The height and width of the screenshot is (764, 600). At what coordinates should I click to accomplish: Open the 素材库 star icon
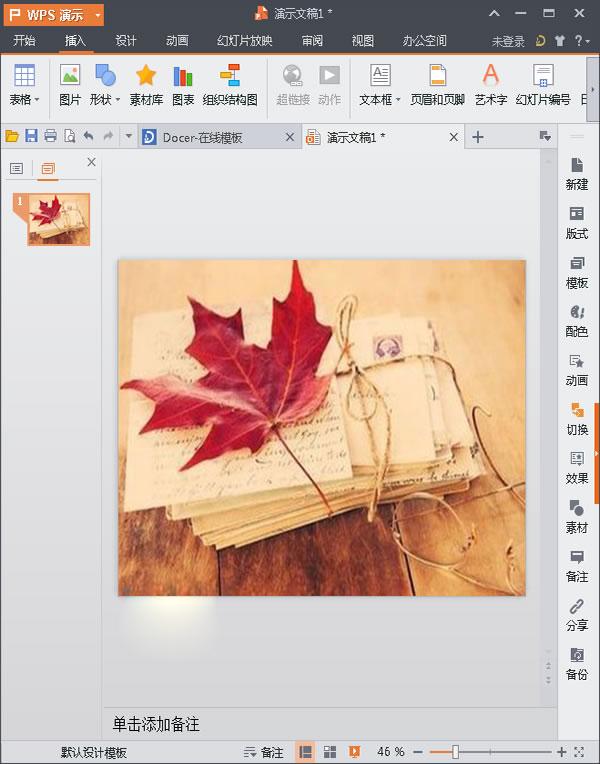[146, 85]
